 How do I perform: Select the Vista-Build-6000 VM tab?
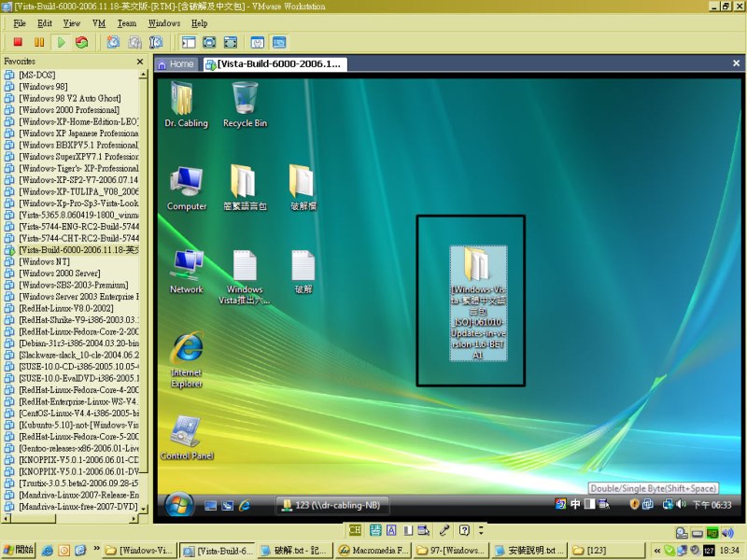[274, 64]
